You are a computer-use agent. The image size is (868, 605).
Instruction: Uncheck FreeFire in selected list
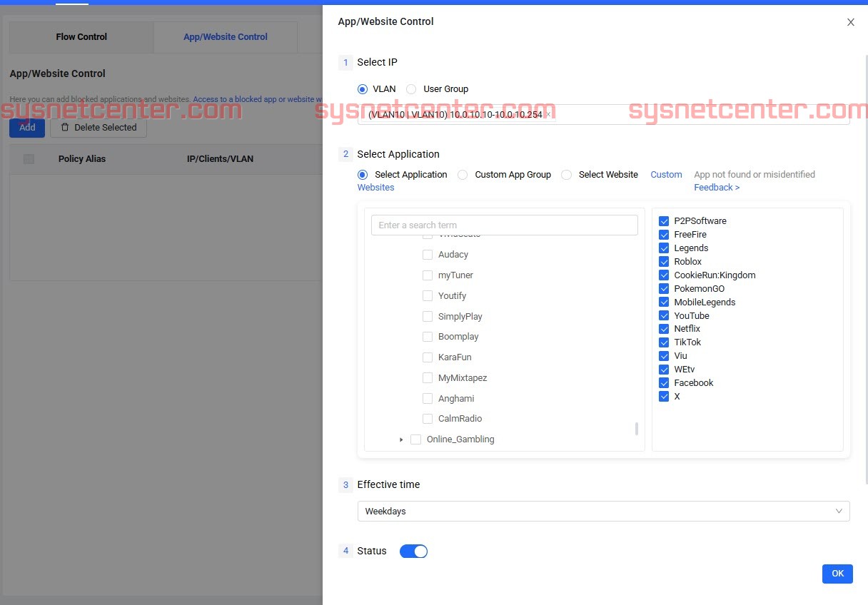coord(664,235)
